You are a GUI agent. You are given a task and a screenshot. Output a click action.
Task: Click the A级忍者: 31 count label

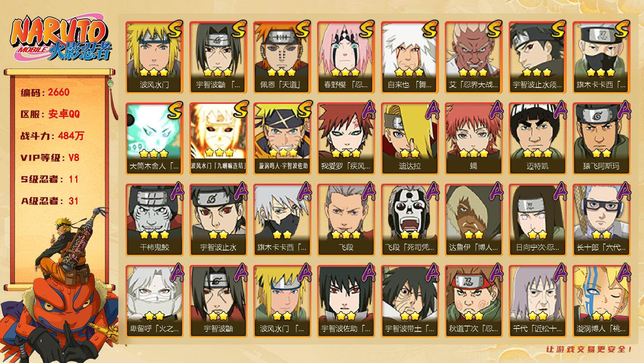coord(49,201)
